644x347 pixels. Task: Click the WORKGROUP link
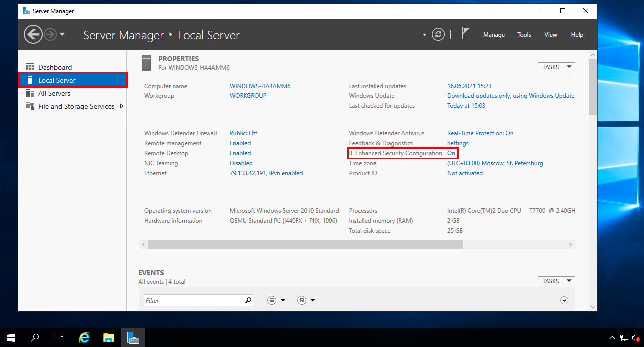[248, 96]
